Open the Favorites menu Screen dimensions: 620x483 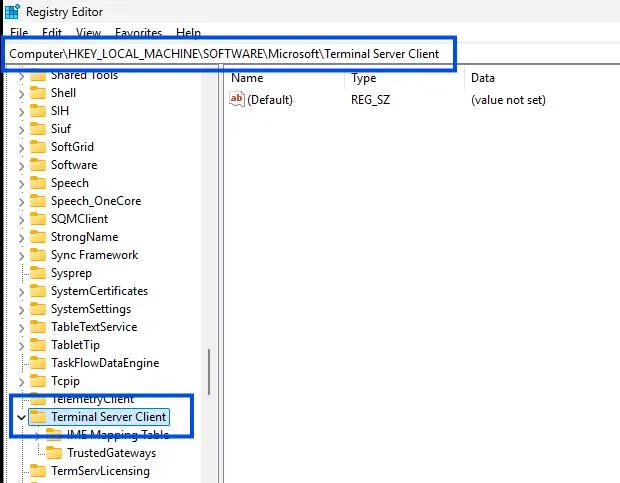138,33
